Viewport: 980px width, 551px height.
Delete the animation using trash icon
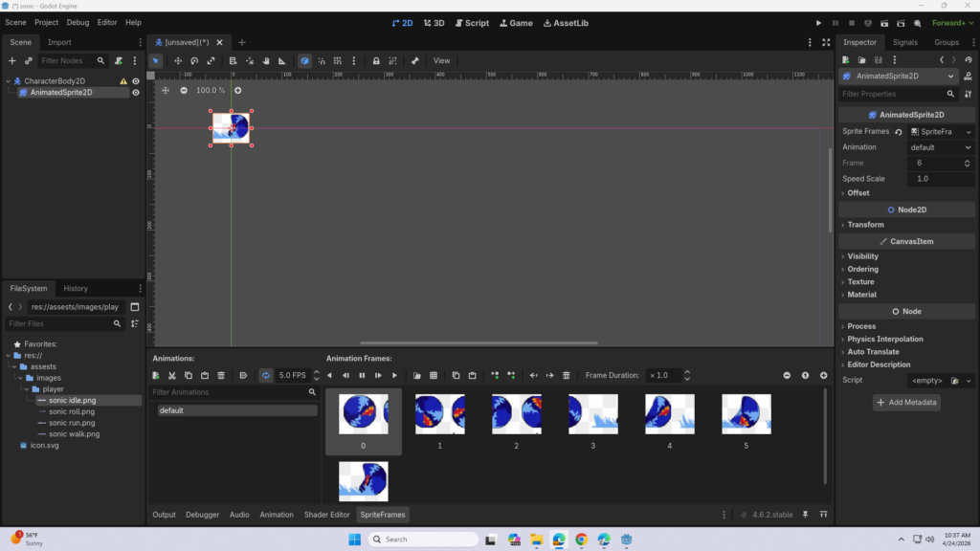click(221, 375)
